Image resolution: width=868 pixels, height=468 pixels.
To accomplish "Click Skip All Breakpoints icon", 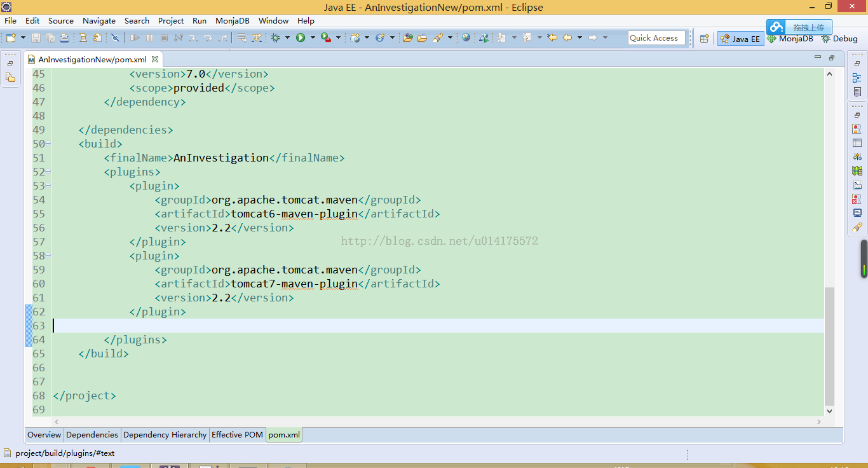I will click(115, 38).
